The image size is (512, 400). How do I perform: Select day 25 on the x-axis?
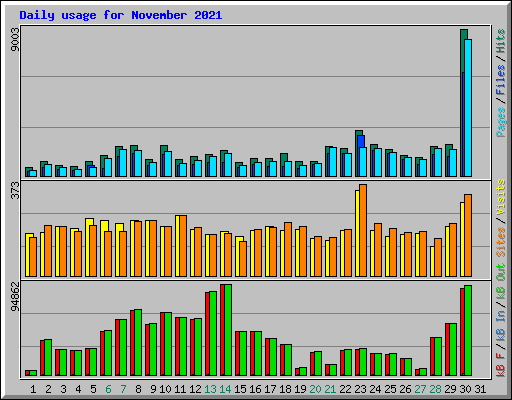point(390,389)
